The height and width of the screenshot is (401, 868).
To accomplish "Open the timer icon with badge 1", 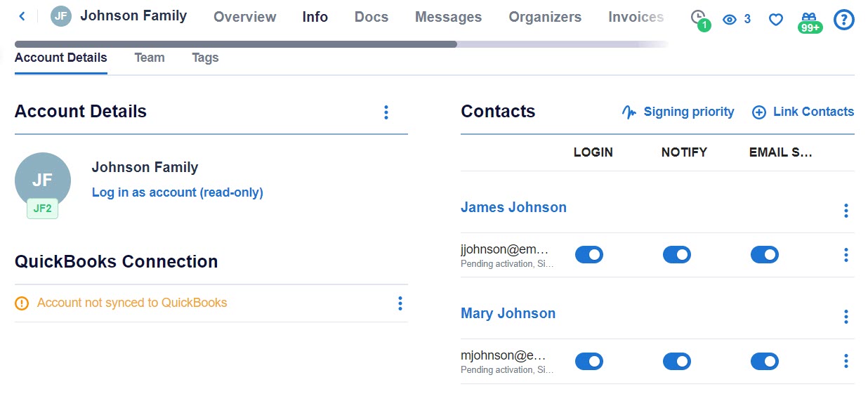I will click(x=698, y=18).
